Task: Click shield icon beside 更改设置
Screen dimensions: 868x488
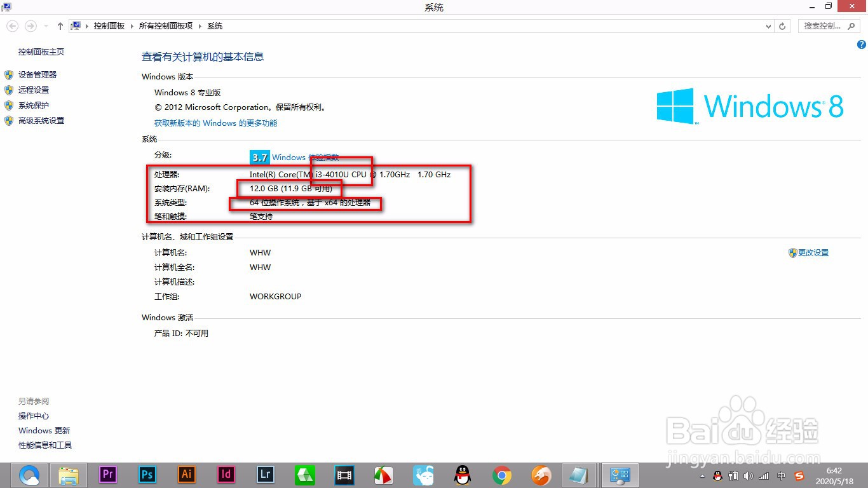Action: [x=792, y=253]
